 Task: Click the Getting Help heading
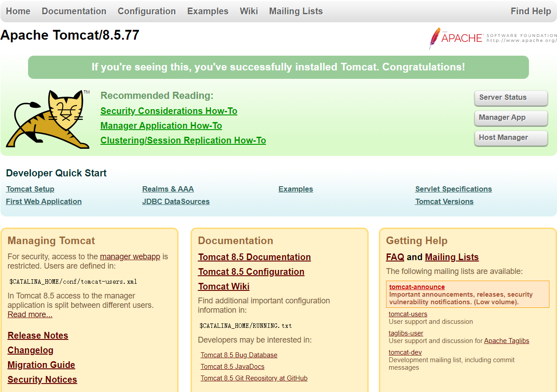pos(417,241)
